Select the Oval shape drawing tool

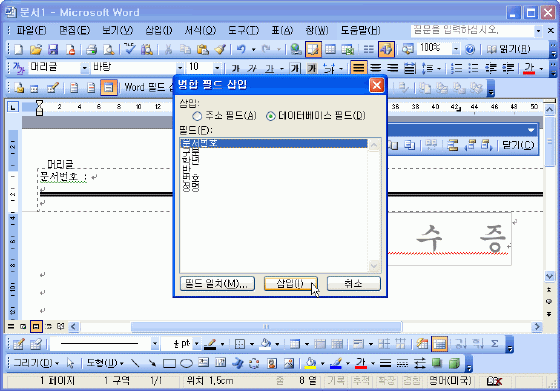coord(186,364)
